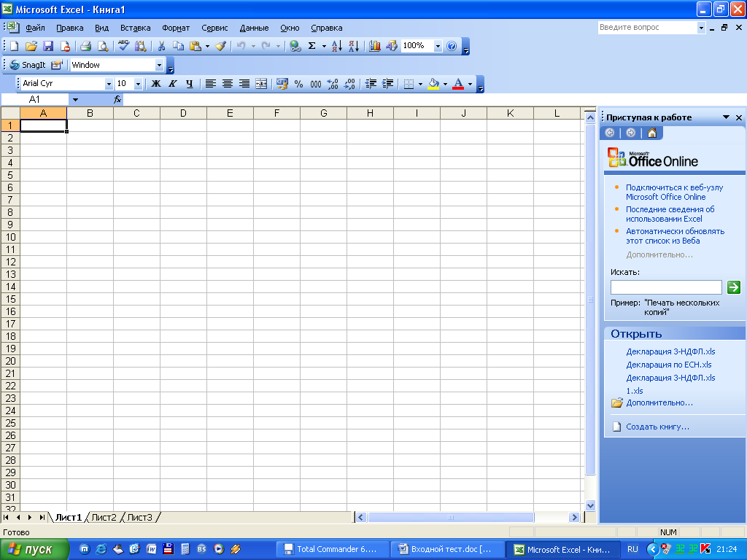Image resolution: width=747 pixels, height=560 pixels.
Task: Click the Fill Color paint bucket
Action: (x=433, y=84)
